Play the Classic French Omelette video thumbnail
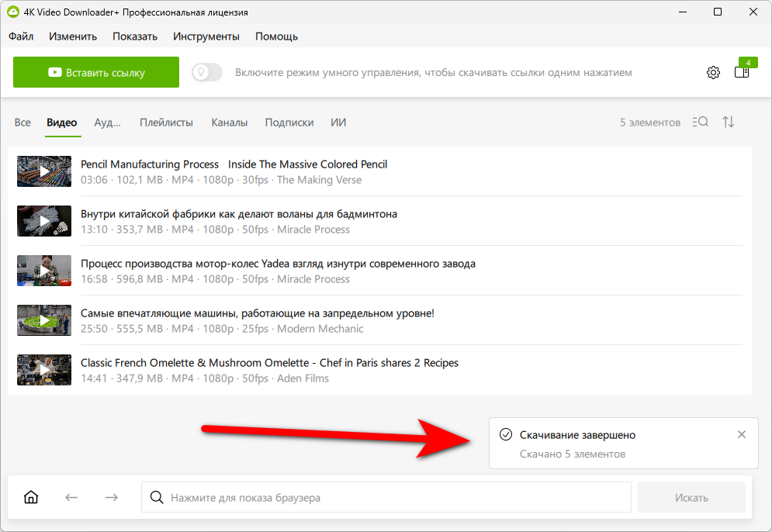 (x=44, y=370)
